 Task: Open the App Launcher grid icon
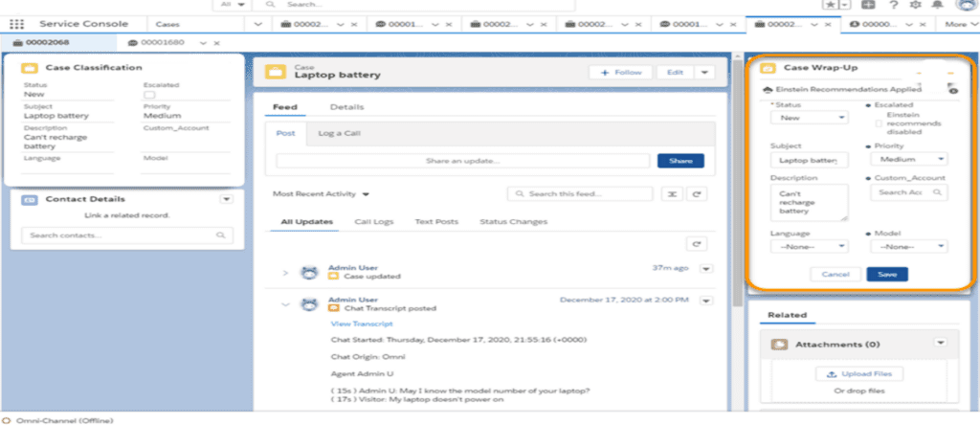click(16, 23)
